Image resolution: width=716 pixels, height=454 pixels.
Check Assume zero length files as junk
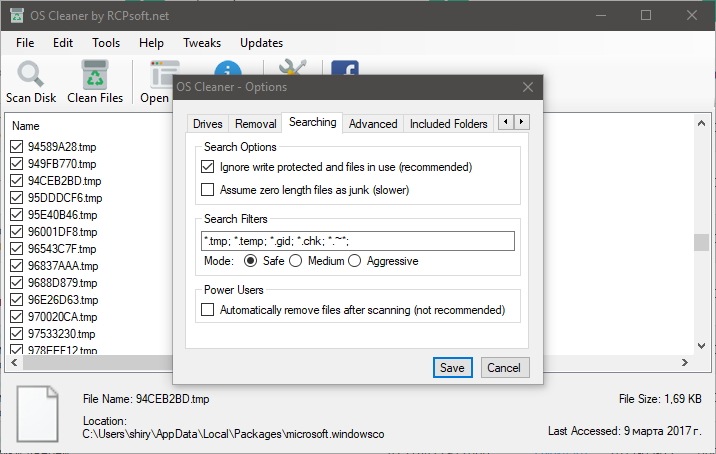(207, 190)
